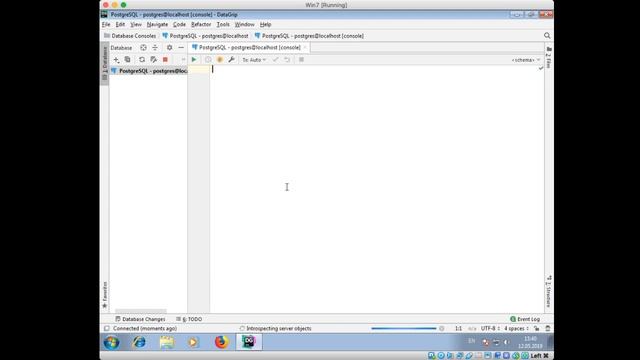Stop background task next to progress bar
The image size is (640, 360).
click(x=441, y=329)
